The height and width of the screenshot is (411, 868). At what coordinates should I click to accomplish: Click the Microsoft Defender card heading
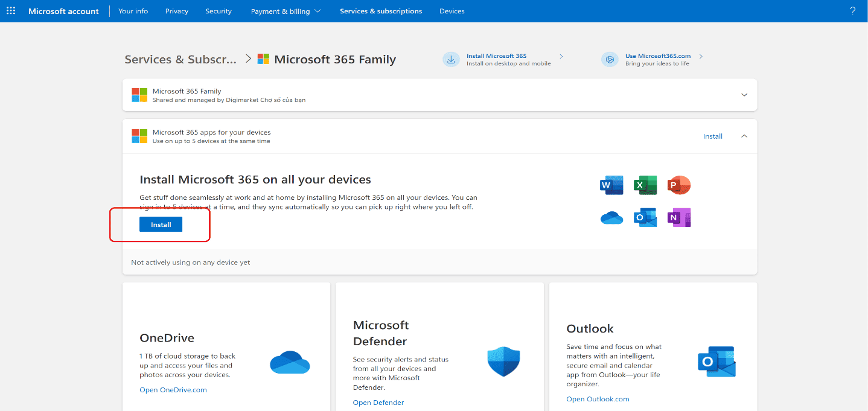pyautogui.click(x=381, y=333)
